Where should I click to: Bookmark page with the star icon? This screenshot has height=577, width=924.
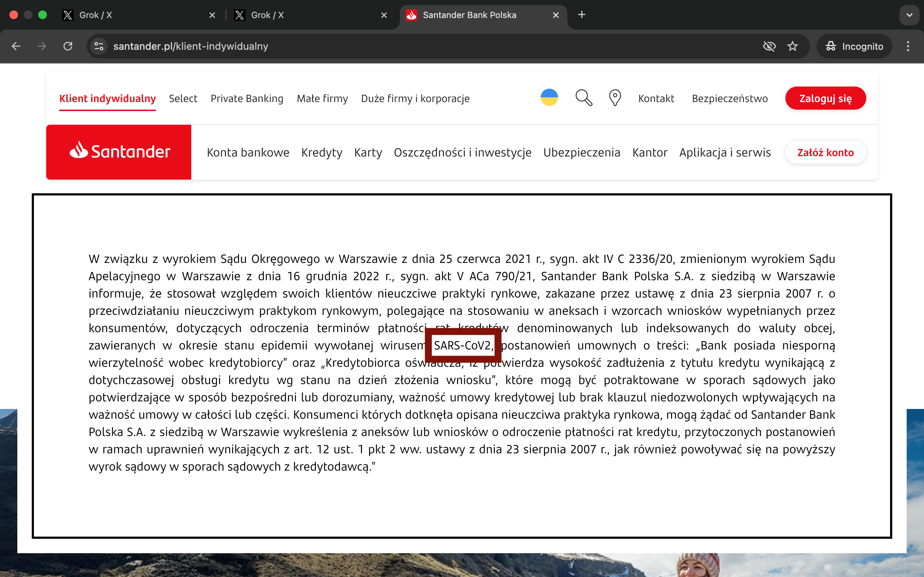793,46
